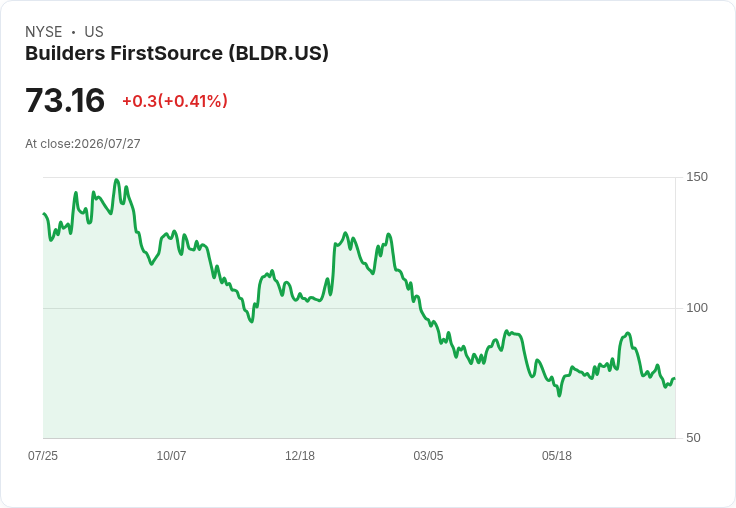The height and width of the screenshot is (508, 736).
Task: Click the 07/25 date label on x-axis
Action: [x=43, y=456]
